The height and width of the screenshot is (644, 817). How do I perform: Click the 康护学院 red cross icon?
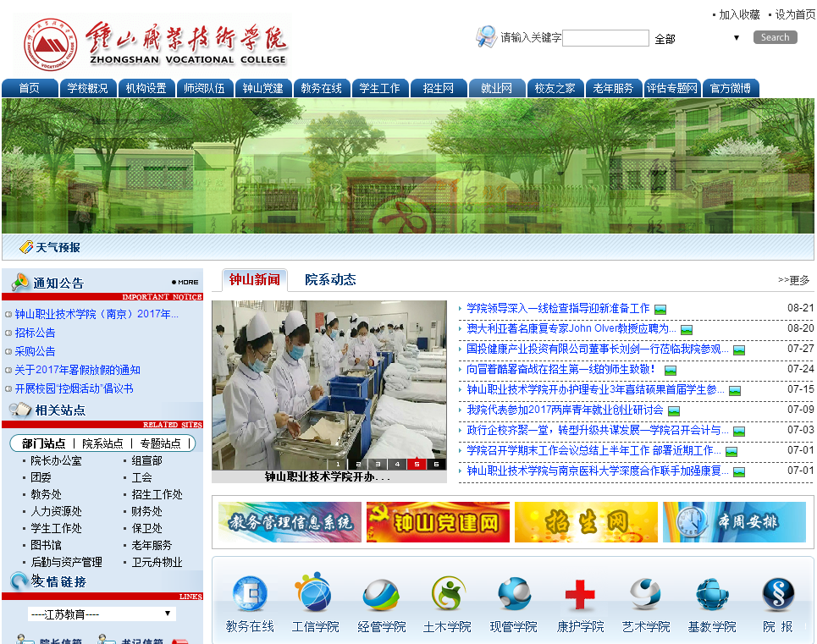point(580,594)
